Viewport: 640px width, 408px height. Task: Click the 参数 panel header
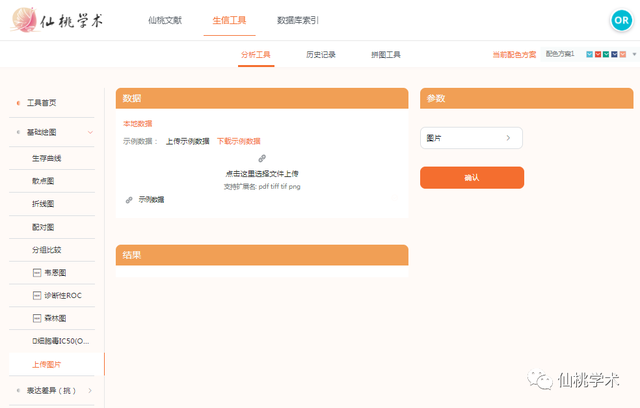(527, 98)
